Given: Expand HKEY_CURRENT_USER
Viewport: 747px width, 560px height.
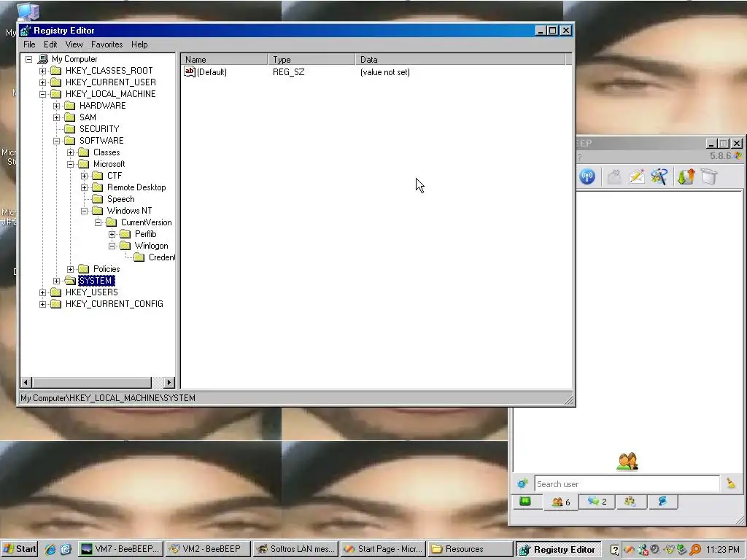Looking at the screenshot, I should tap(43, 82).
